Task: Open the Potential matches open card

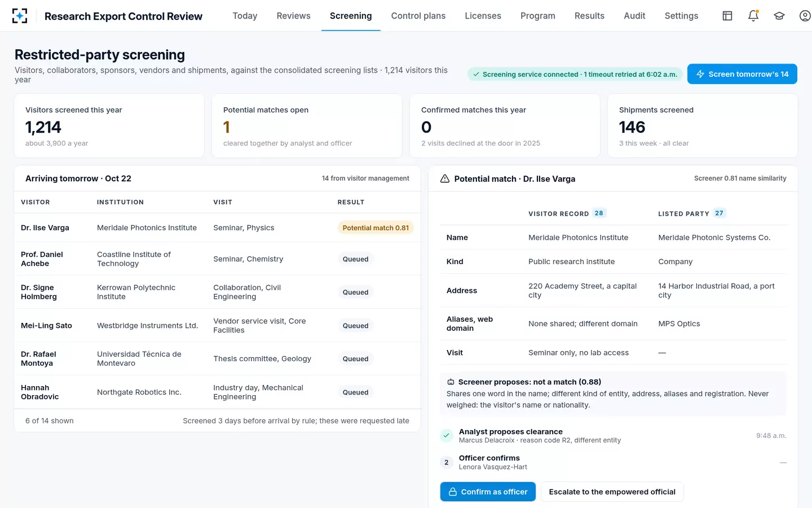Action: (307, 126)
